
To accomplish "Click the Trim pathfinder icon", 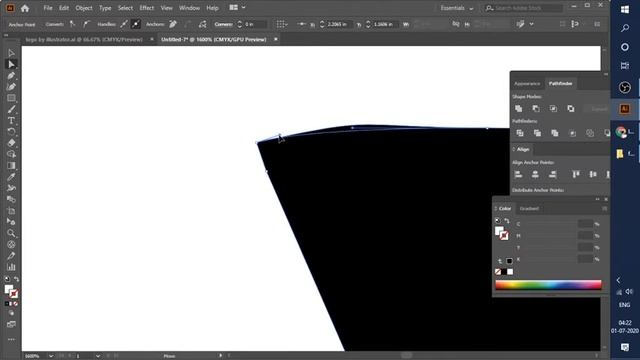I will pos(537,133).
